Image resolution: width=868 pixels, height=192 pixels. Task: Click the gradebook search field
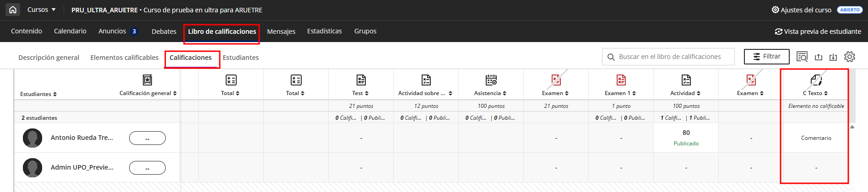point(669,57)
